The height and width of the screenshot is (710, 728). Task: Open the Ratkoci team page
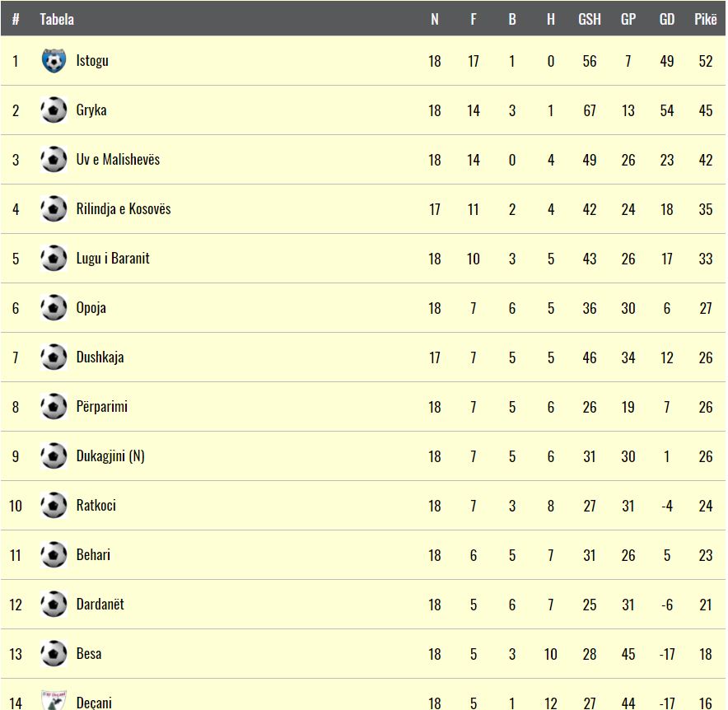[96, 505]
